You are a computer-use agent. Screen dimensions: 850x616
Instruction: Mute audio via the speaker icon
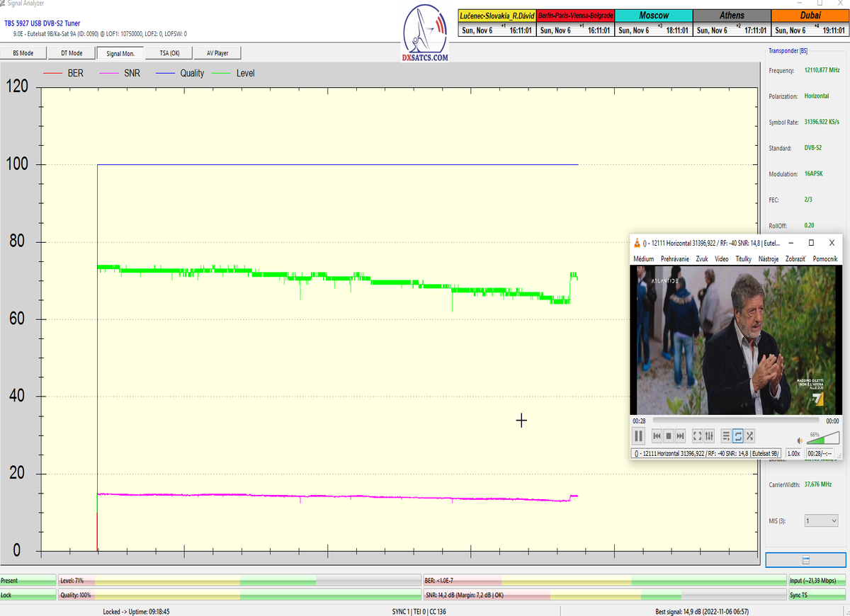[800, 440]
